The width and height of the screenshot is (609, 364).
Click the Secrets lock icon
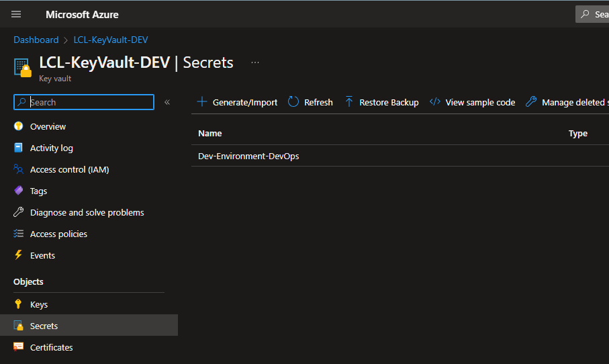(x=18, y=325)
